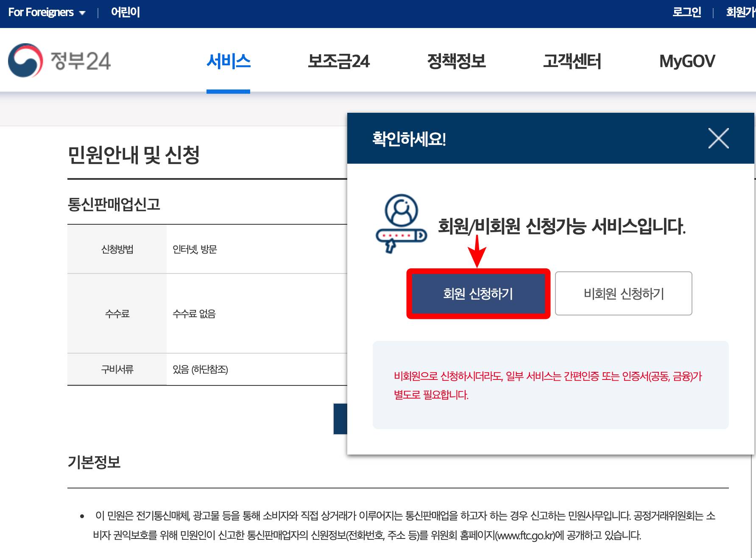Click the 회원 신청하기 button
This screenshot has width=756, height=558.
(x=478, y=294)
